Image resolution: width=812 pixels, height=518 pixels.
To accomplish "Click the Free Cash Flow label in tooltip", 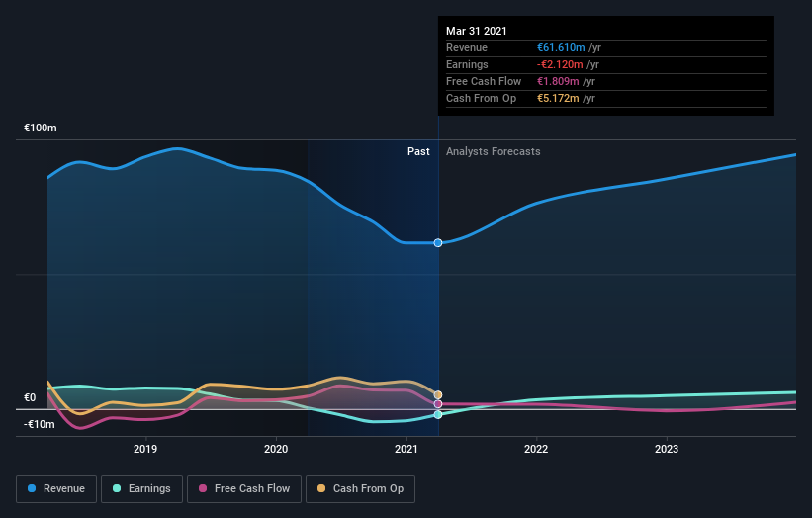I will click(x=484, y=82).
